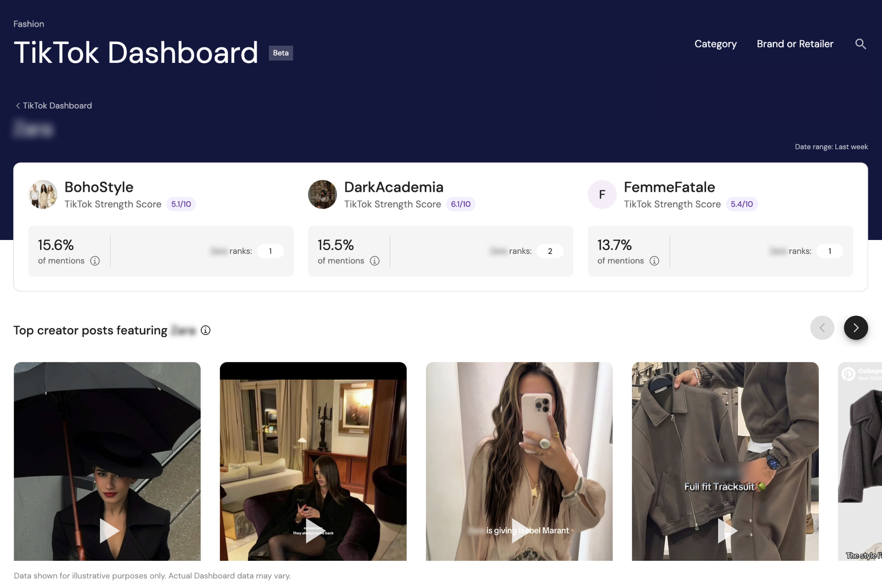Open DarkAcademia profile avatar
The width and height of the screenshot is (882, 588).
point(323,194)
